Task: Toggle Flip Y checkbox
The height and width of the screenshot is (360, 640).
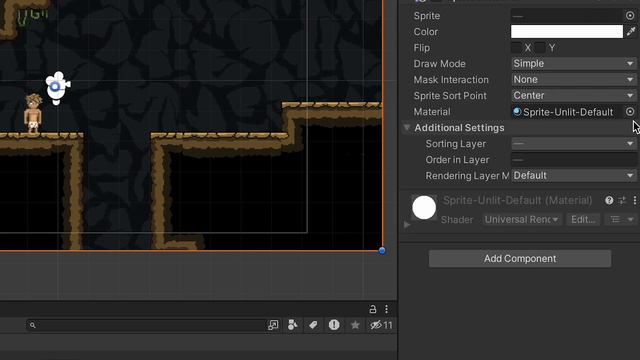Action: click(x=540, y=48)
